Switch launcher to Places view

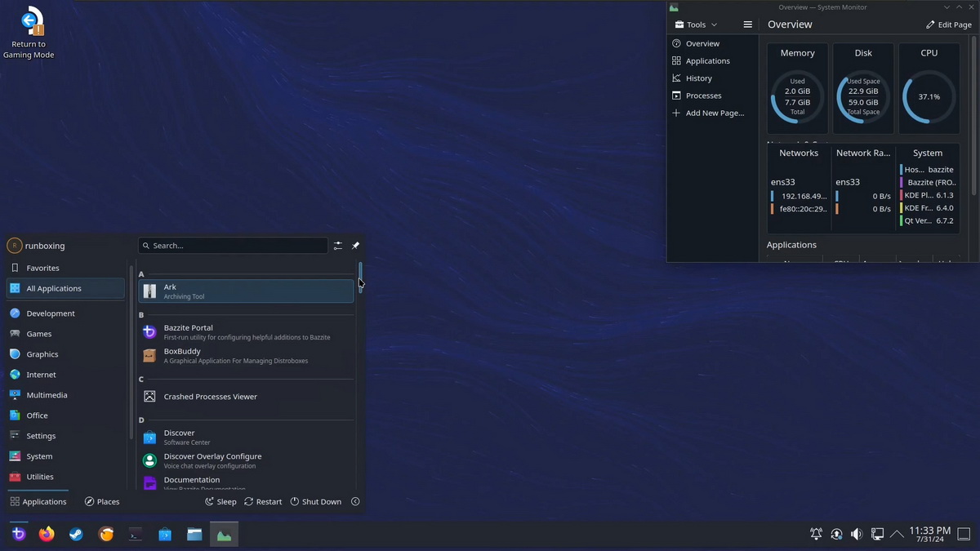(x=101, y=502)
